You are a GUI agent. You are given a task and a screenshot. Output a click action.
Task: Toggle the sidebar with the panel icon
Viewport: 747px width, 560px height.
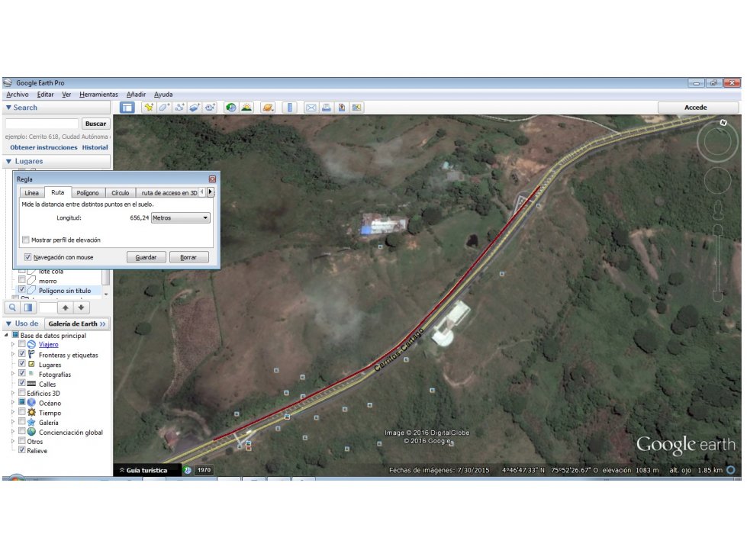pos(127,108)
